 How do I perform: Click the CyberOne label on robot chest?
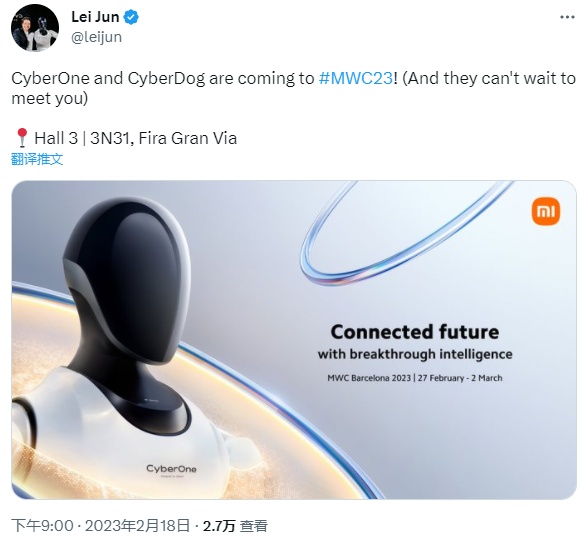click(171, 469)
